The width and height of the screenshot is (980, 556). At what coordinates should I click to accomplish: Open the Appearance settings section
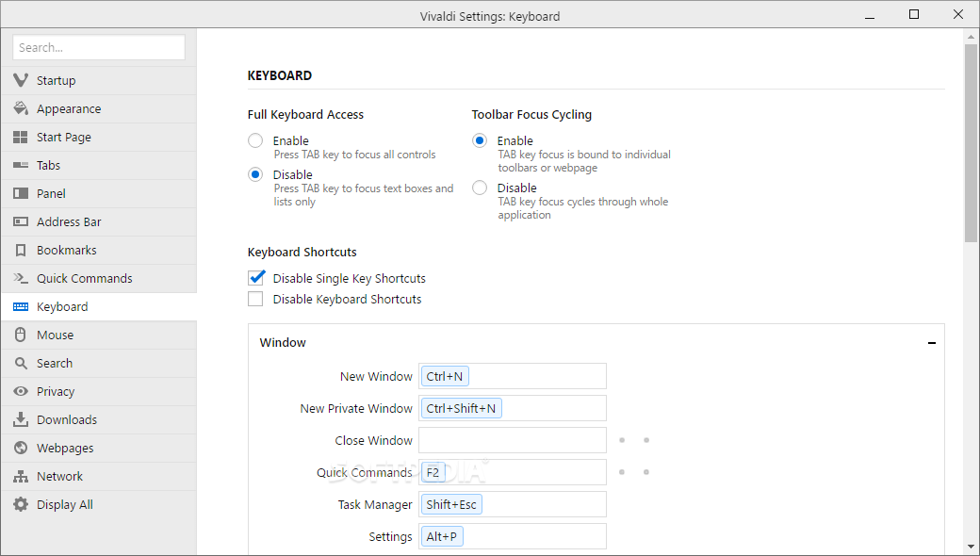click(99, 108)
